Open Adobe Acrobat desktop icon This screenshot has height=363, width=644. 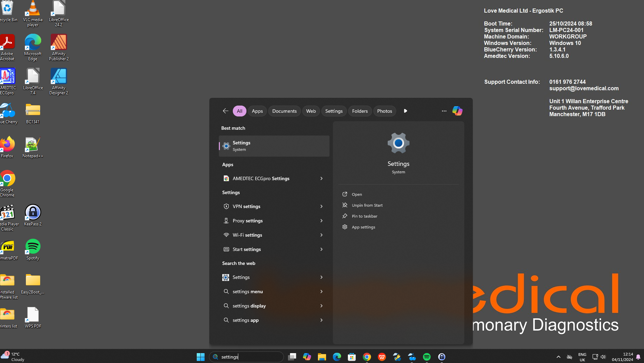(7, 47)
